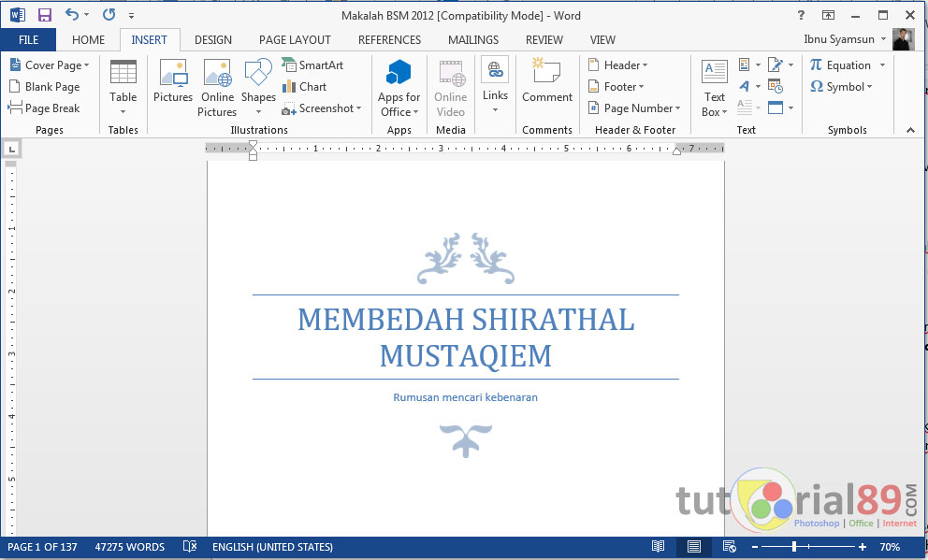Click the zoom slider handle
The image size is (928, 560).
pos(793,546)
